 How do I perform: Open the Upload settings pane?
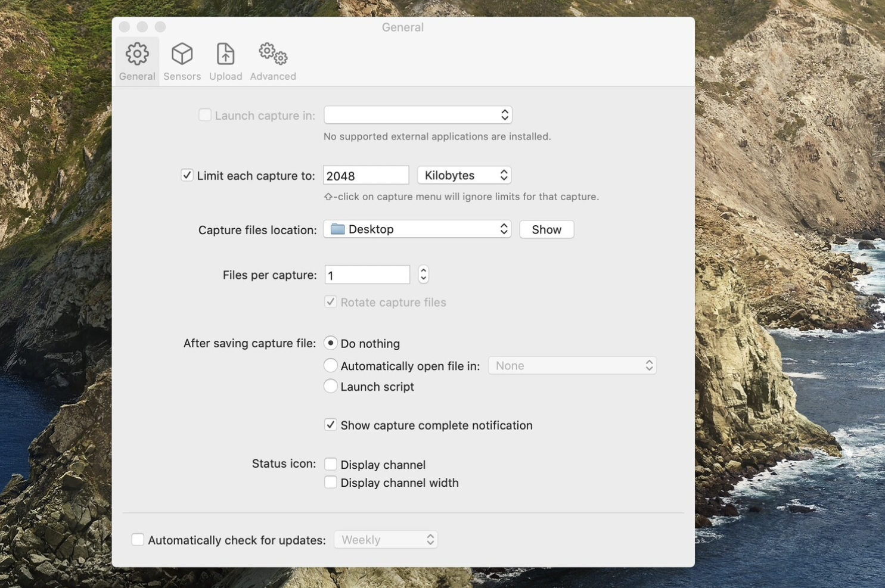pyautogui.click(x=225, y=60)
